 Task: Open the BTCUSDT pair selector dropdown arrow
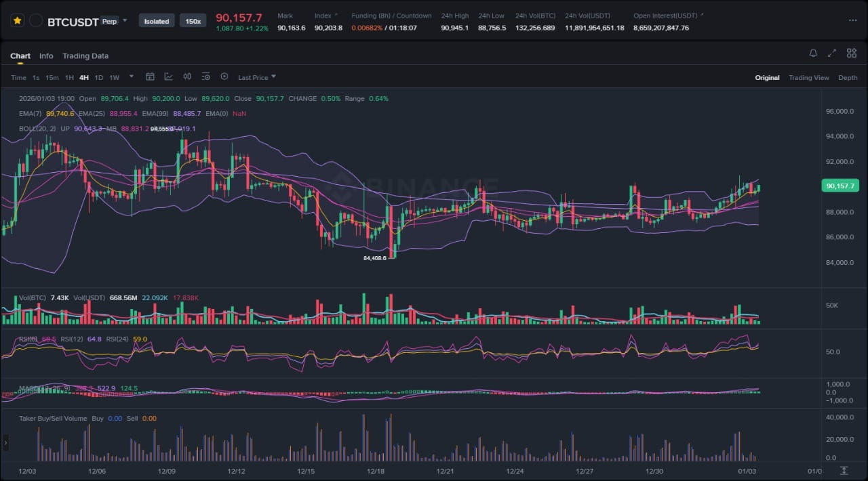click(x=125, y=20)
